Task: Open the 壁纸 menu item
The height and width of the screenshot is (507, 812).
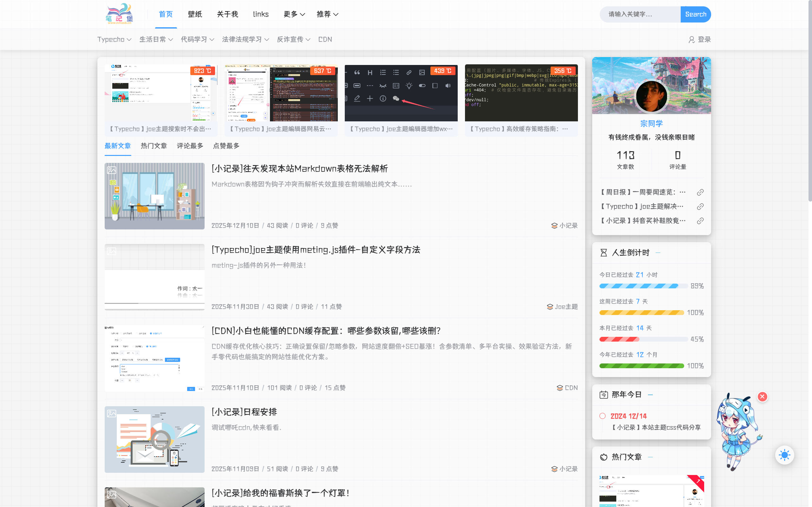Action: 195,14
